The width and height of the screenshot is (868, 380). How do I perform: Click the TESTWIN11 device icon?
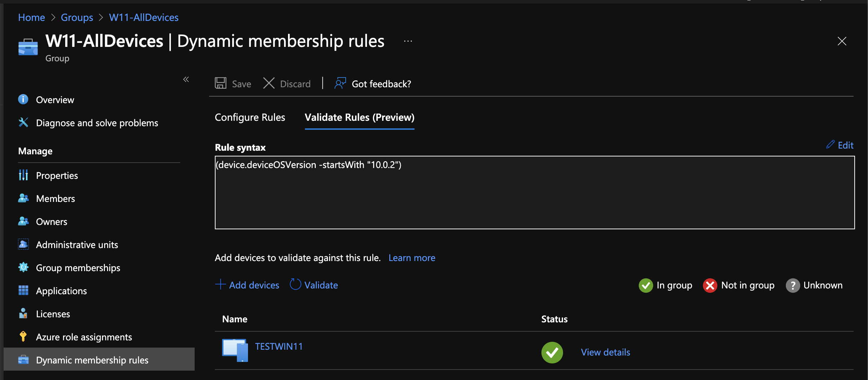pos(235,350)
